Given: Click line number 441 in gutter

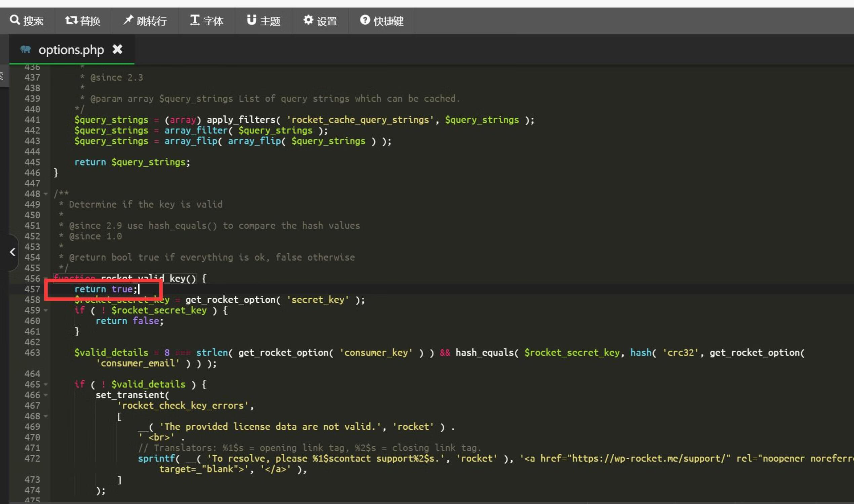Looking at the screenshot, I should pos(32,120).
